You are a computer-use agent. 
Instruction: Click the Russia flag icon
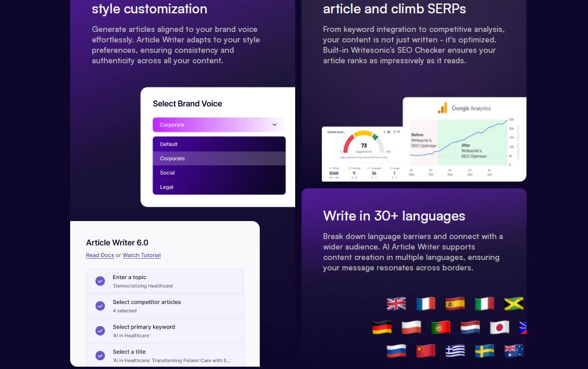[397, 351]
